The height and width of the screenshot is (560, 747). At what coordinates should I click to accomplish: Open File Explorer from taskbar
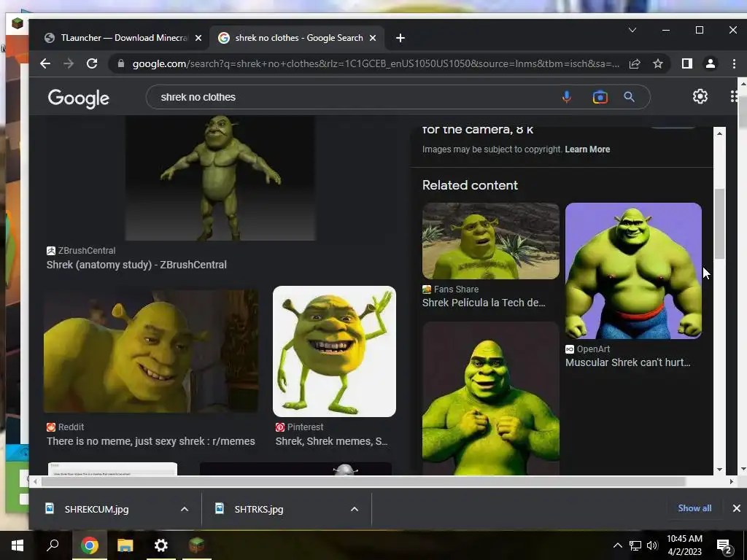(x=125, y=545)
